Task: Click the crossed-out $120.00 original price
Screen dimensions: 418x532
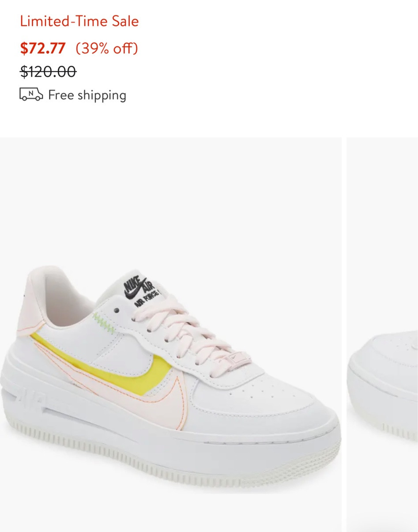Action: pos(48,71)
